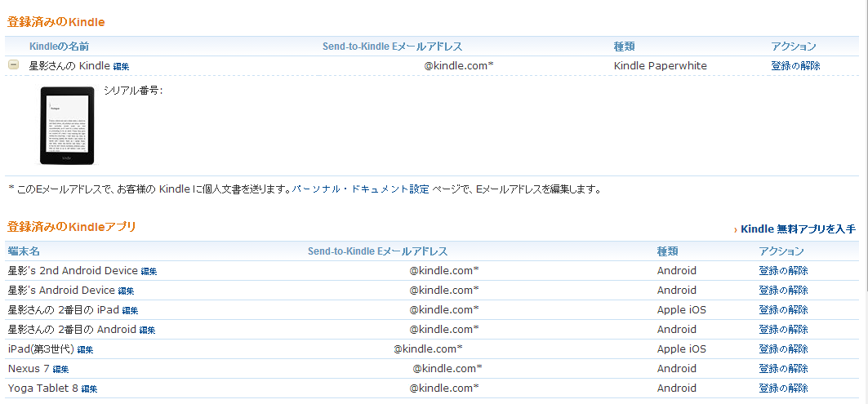Viewport: 868px width, 404px height.
Task: Deregister 星影さんの 2番目の Android
Action: click(x=783, y=329)
